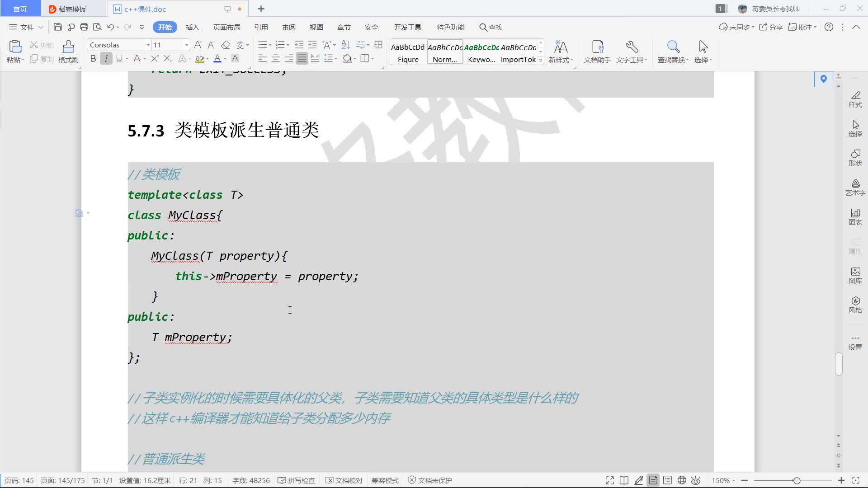Center align text
The height and width of the screenshot is (488, 868).
tap(276, 58)
